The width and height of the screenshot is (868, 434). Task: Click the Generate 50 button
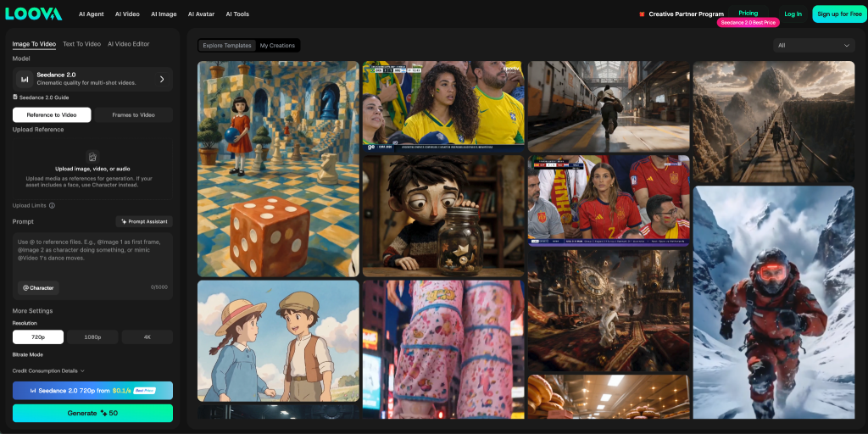92,413
